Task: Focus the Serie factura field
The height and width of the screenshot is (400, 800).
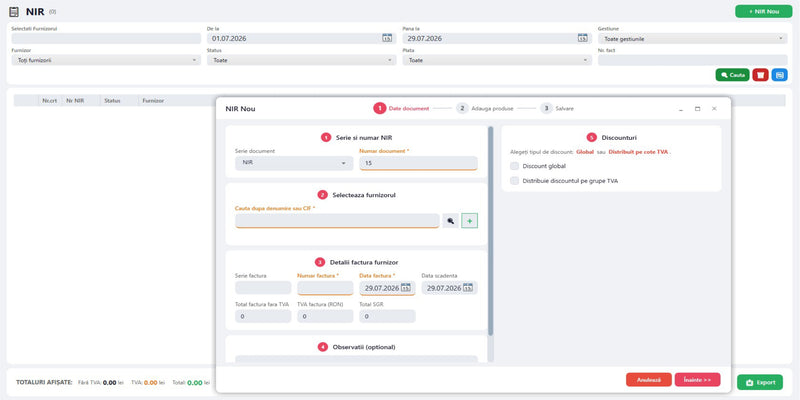Action: point(263,288)
